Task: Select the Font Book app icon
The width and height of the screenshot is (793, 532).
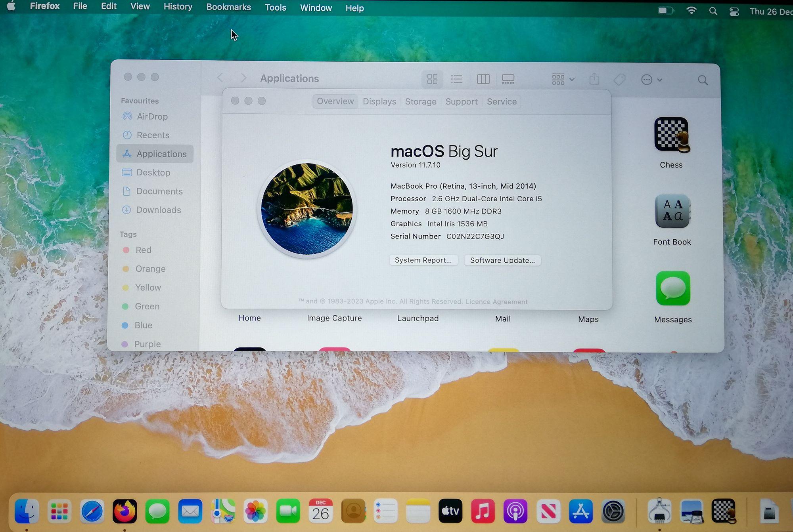Action: coord(672,212)
